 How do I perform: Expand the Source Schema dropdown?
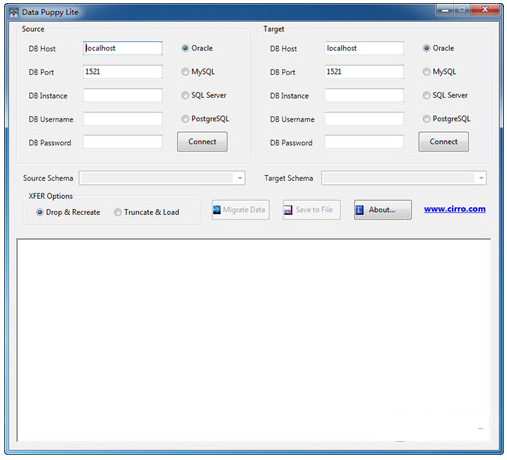[240, 178]
